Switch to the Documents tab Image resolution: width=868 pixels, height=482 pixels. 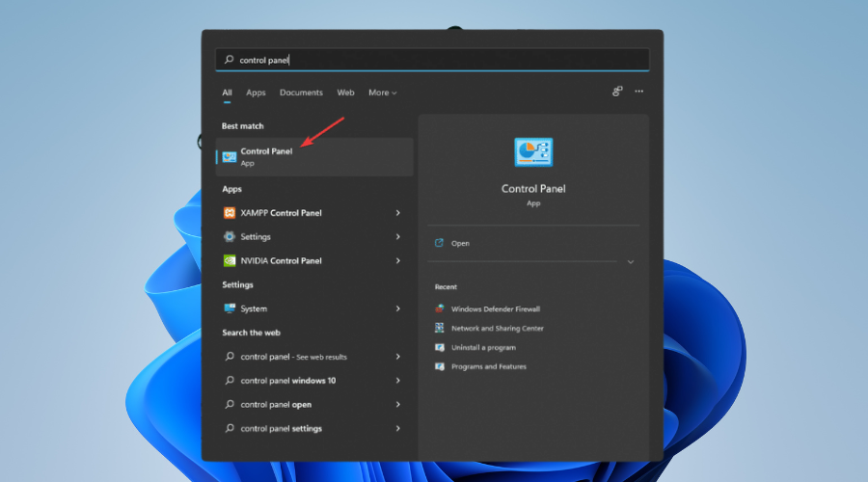point(301,93)
